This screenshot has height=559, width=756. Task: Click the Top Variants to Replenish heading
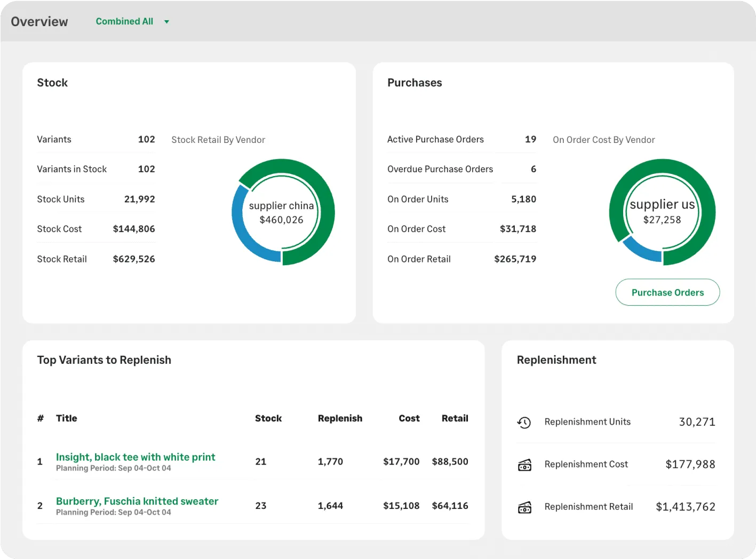[104, 360]
